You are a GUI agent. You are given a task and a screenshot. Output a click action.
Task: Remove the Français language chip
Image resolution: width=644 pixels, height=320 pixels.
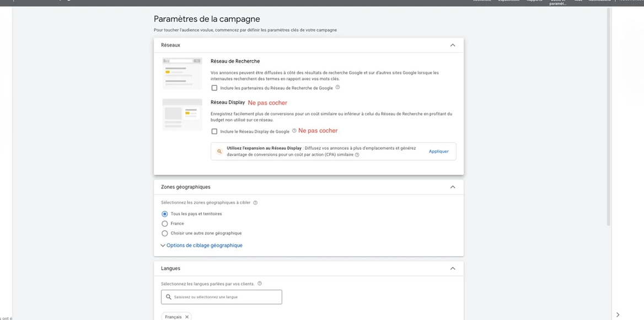pos(187,317)
